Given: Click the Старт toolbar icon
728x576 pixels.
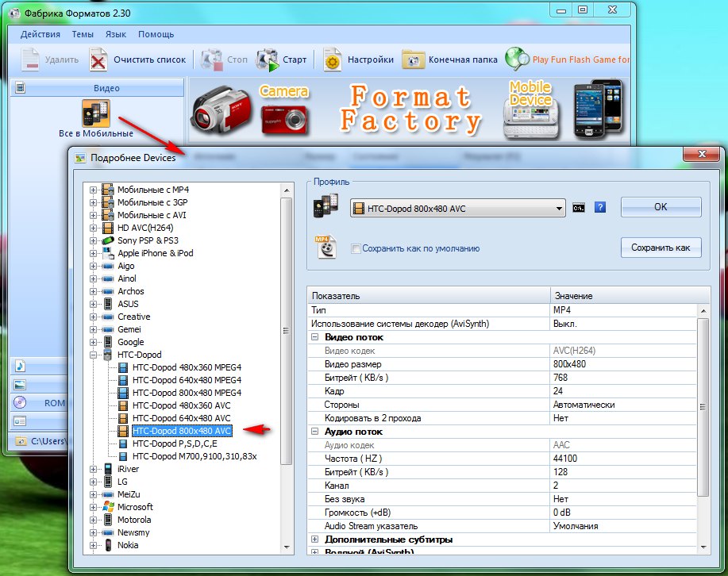Looking at the screenshot, I should point(266,60).
